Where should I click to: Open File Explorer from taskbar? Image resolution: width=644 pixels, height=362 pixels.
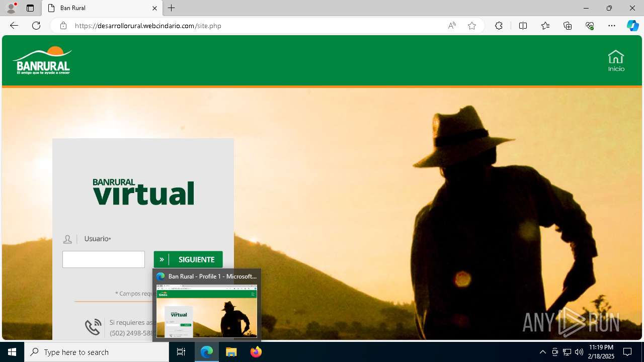[231, 352]
